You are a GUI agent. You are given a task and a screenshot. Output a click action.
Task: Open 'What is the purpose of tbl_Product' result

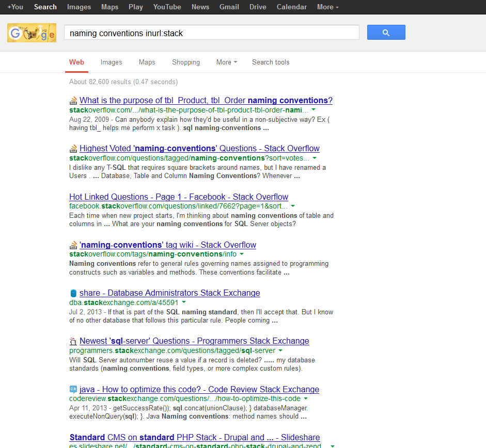(x=206, y=100)
